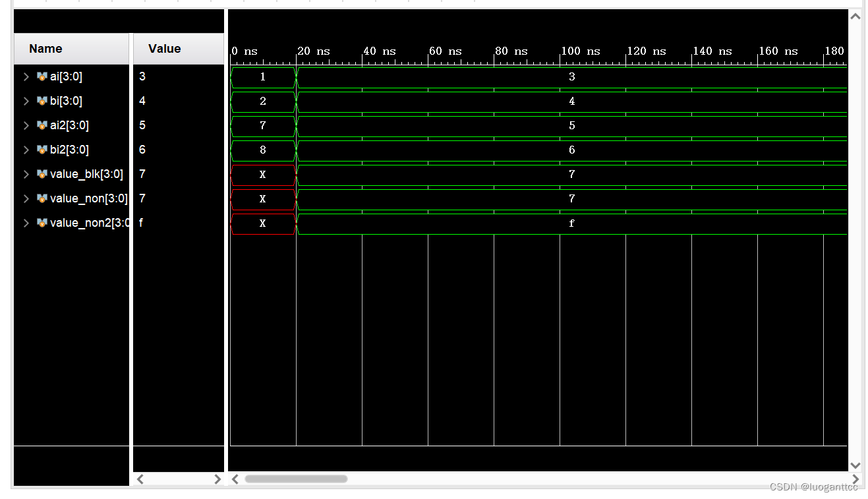Viewport: 868px width, 499px height.
Task: Click value 3 of ai[3:0]
Action: 142,76
